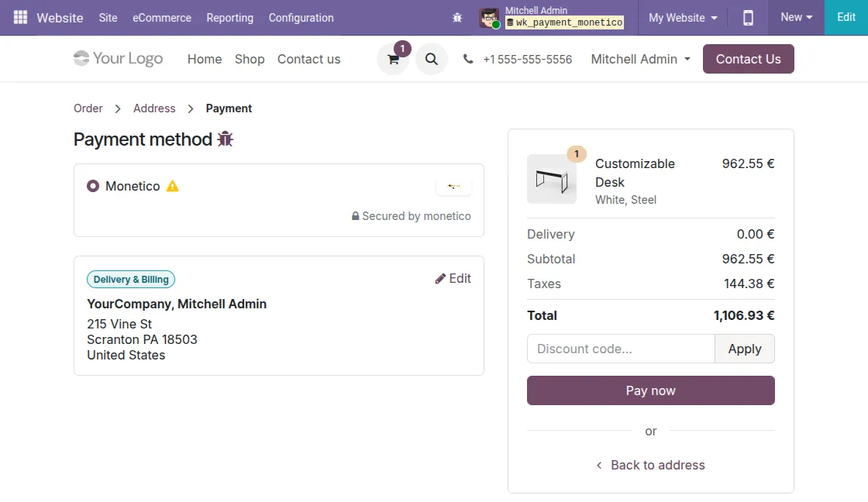Expand Mitchell Admin account dropdown
Screen dimensions: 868x502
click(640, 59)
